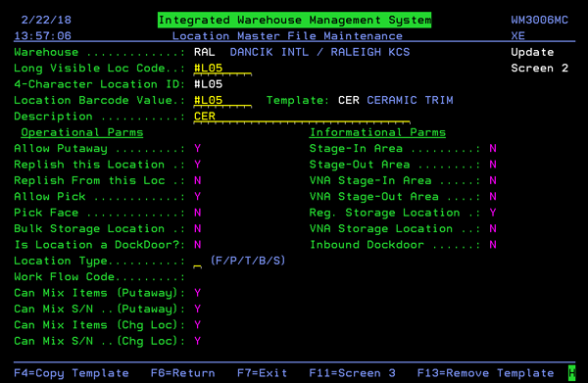Click F7=Exit function key
Image resolution: width=588 pixels, height=383 pixels.
[262, 373]
